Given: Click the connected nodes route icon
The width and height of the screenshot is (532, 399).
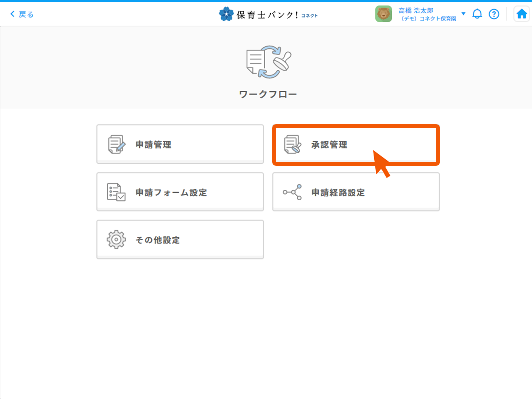Looking at the screenshot, I should pyautogui.click(x=292, y=192).
